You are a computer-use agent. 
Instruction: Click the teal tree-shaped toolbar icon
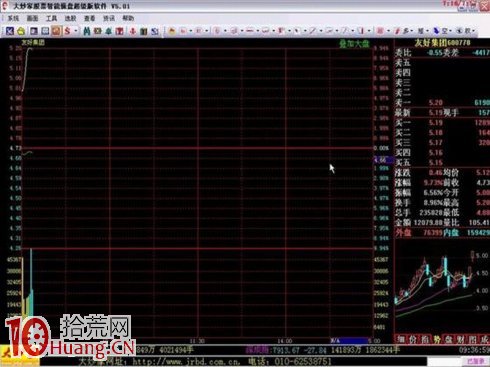tap(108, 31)
